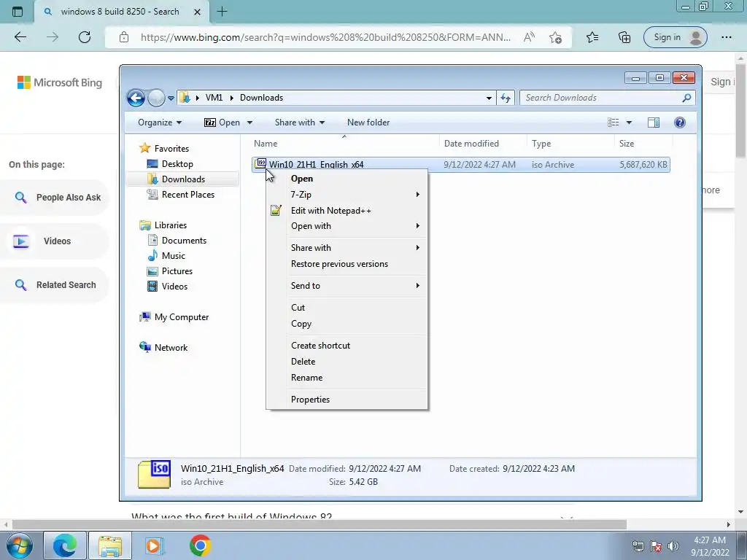
Task: Click New folder in Explorer toolbar
Action: point(368,122)
